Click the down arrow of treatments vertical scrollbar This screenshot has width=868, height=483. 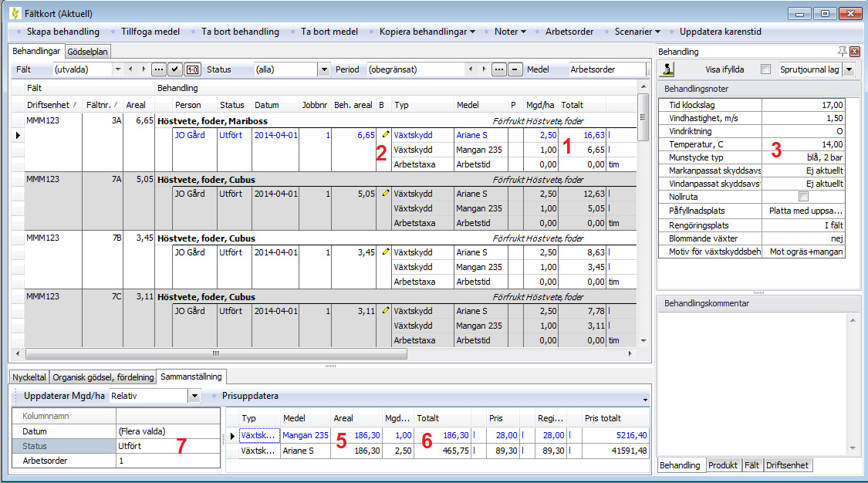(x=643, y=341)
